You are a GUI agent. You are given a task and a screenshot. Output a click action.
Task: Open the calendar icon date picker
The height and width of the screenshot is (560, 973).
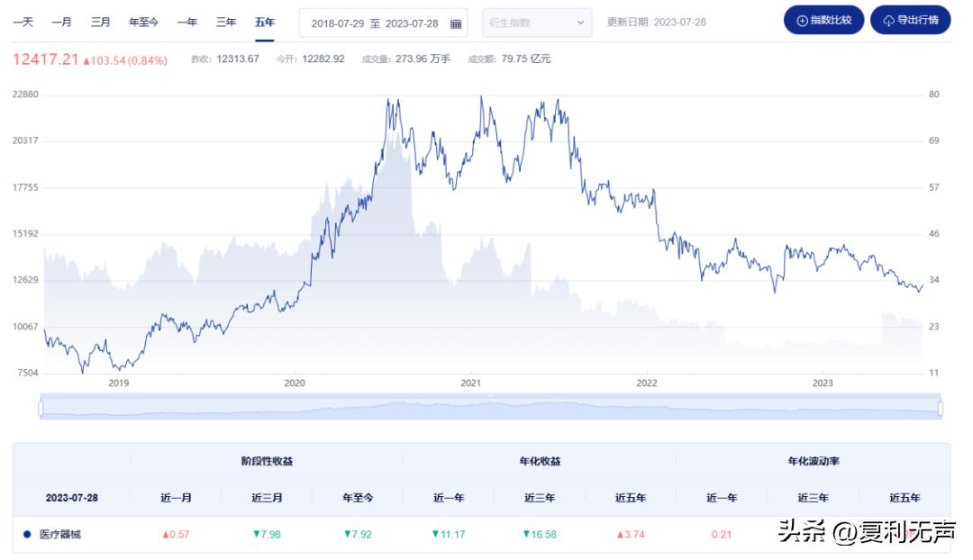[456, 23]
